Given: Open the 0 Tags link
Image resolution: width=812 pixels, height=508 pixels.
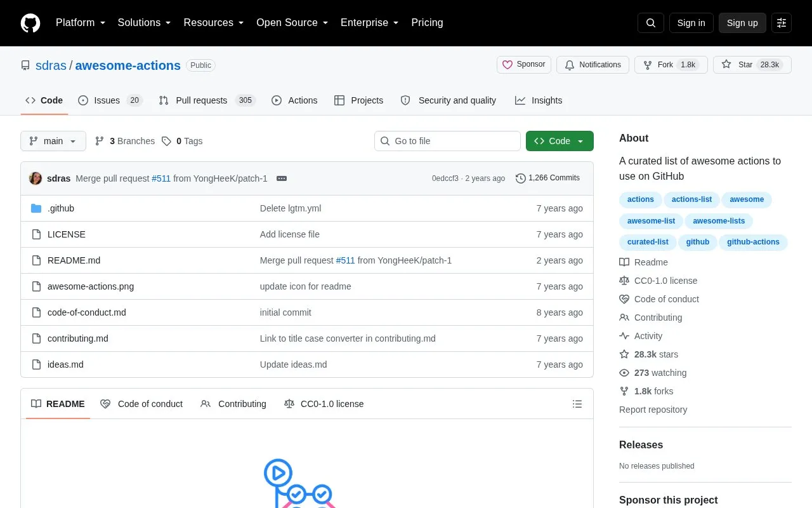Looking at the screenshot, I should tap(182, 141).
